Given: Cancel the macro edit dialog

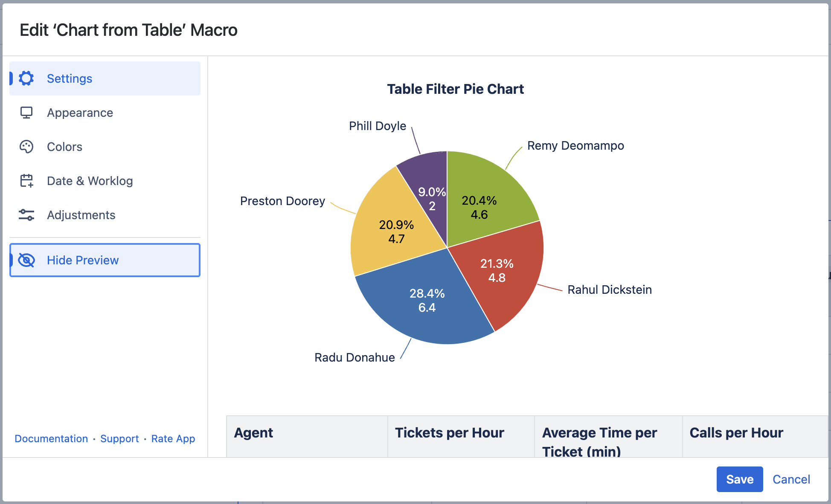Looking at the screenshot, I should (x=791, y=479).
